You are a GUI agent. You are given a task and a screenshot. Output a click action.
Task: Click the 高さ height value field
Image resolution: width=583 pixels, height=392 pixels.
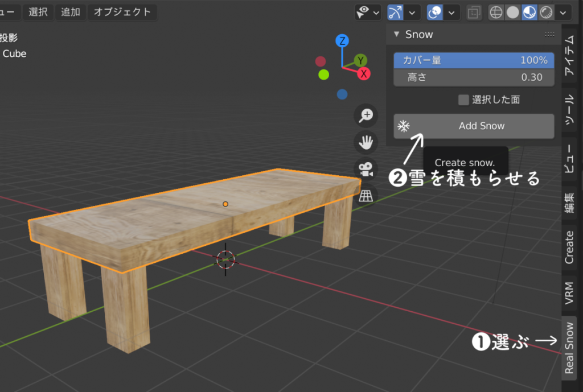[x=474, y=77]
